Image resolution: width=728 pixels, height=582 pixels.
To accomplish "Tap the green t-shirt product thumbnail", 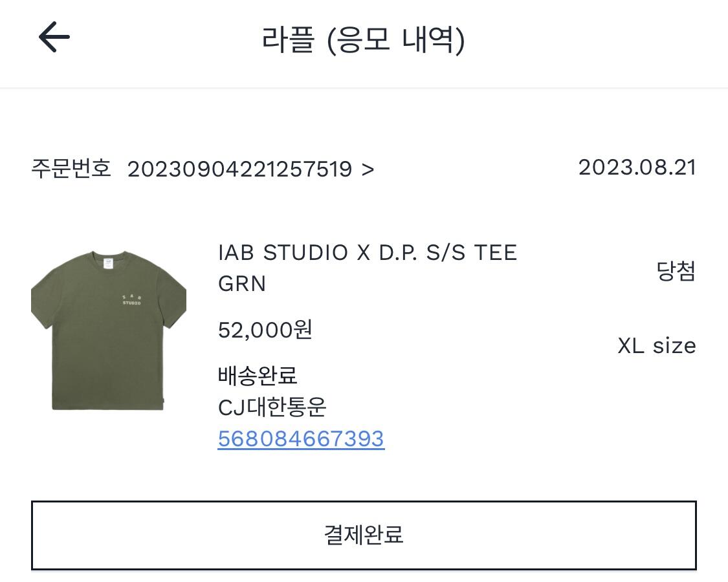I will pyautogui.click(x=109, y=330).
